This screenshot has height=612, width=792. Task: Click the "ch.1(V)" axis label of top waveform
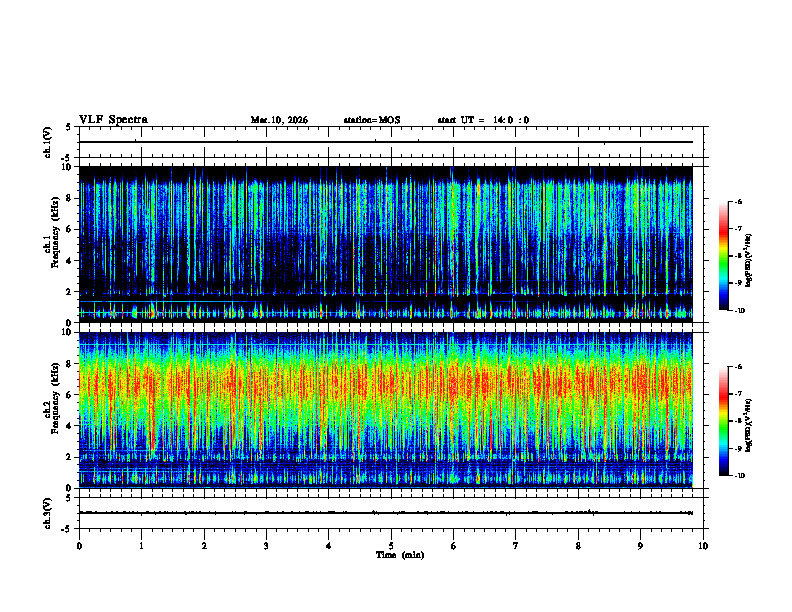[48, 142]
